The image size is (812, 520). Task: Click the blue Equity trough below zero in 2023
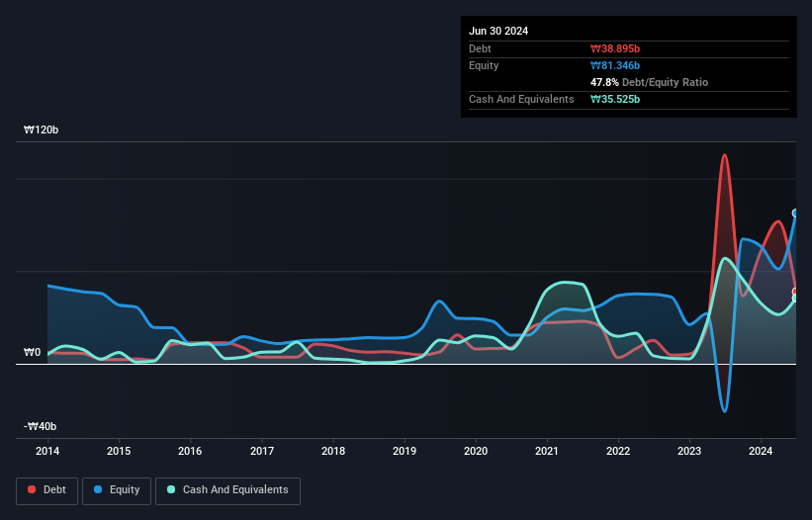click(x=725, y=411)
